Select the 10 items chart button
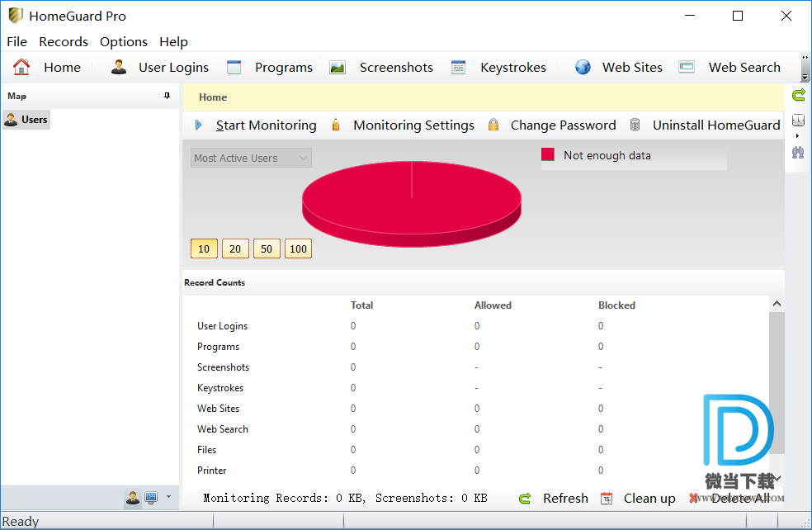Image resolution: width=812 pixels, height=530 pixels. pyautogui.click(x=204, y=248)
